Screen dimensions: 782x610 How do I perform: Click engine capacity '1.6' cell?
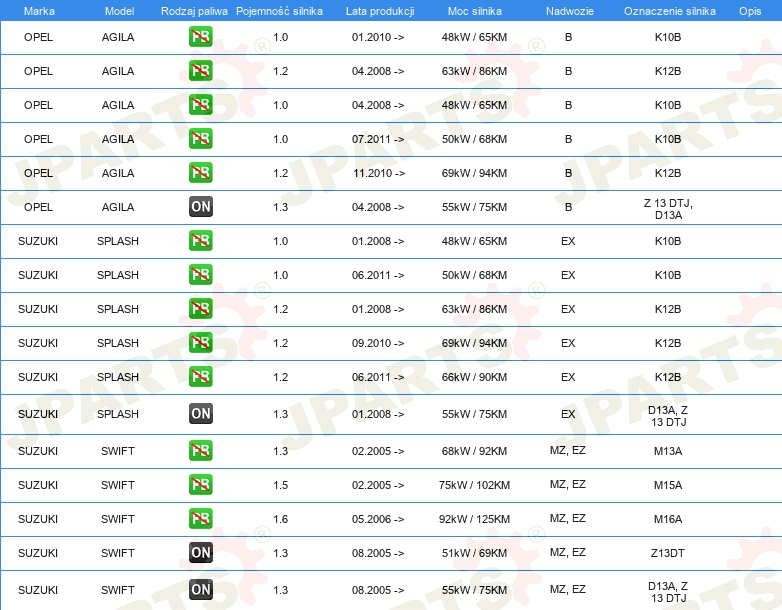281,519
